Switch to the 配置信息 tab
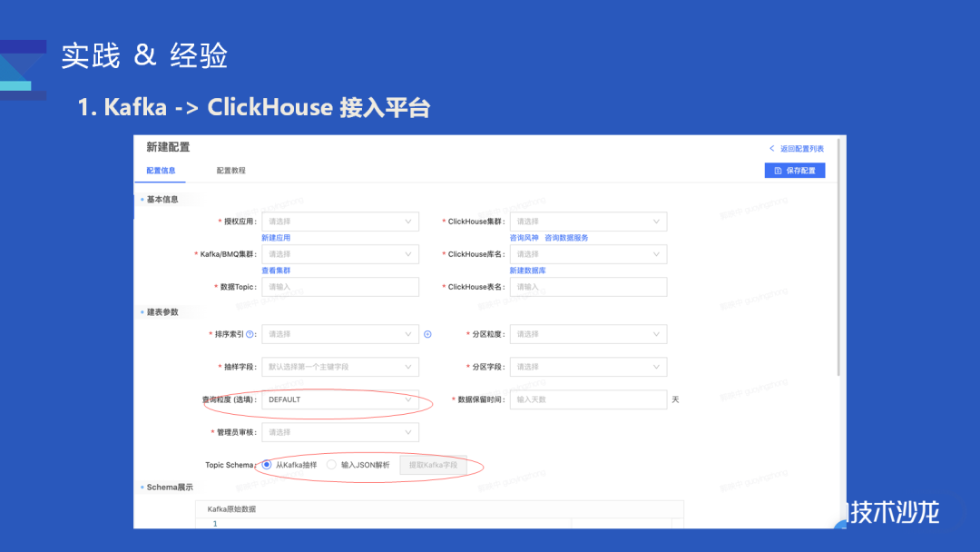 (161, 171)
